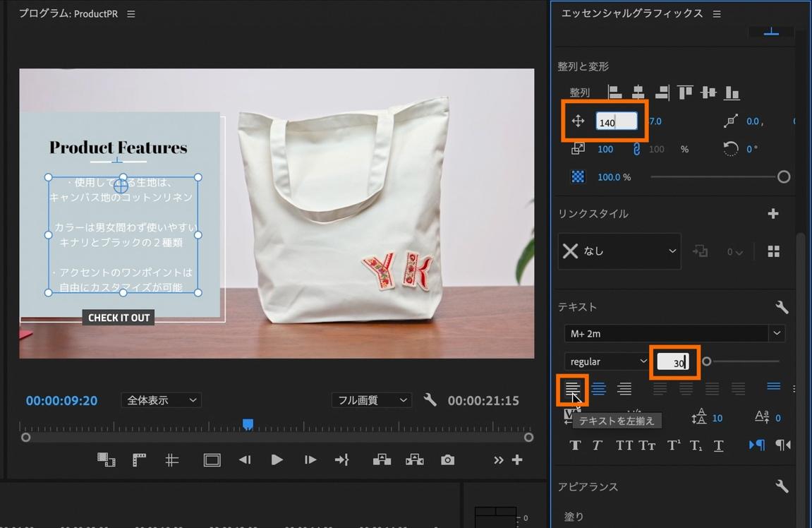The height and width of the screenshot is (528, 812).
Task: Click the scale value 100
Action: pos(605,149)
